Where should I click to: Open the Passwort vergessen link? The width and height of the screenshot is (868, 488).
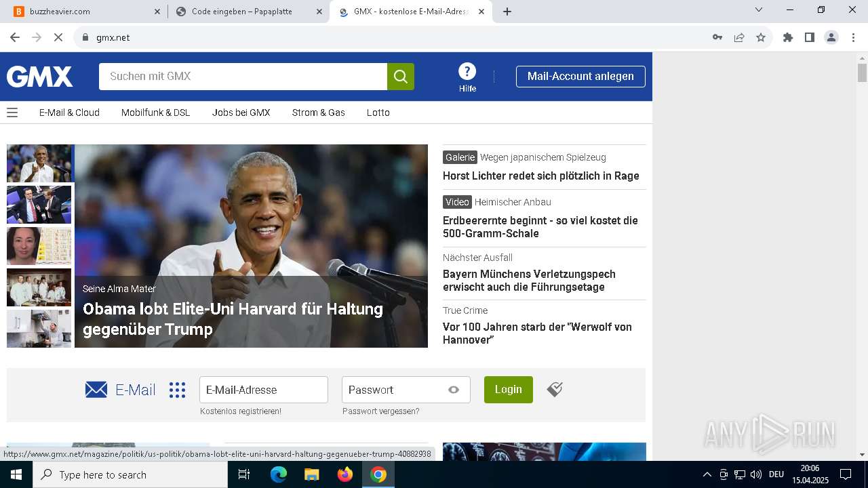380,411
